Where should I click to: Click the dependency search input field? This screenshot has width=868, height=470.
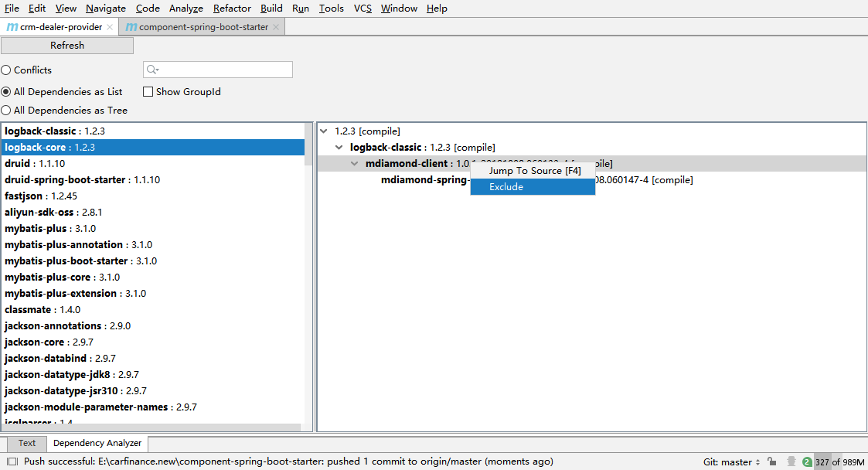[x=224, y=70]
